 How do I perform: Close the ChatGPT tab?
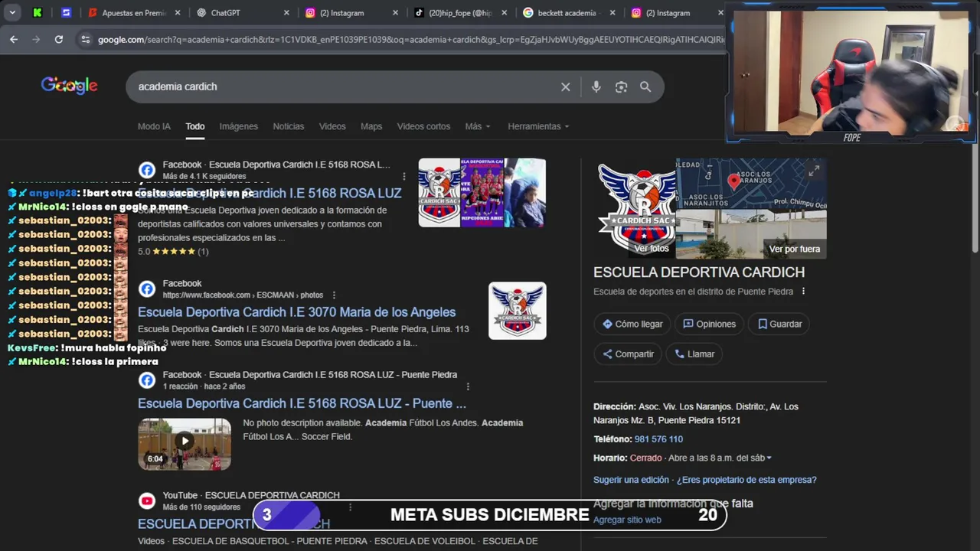286,13
